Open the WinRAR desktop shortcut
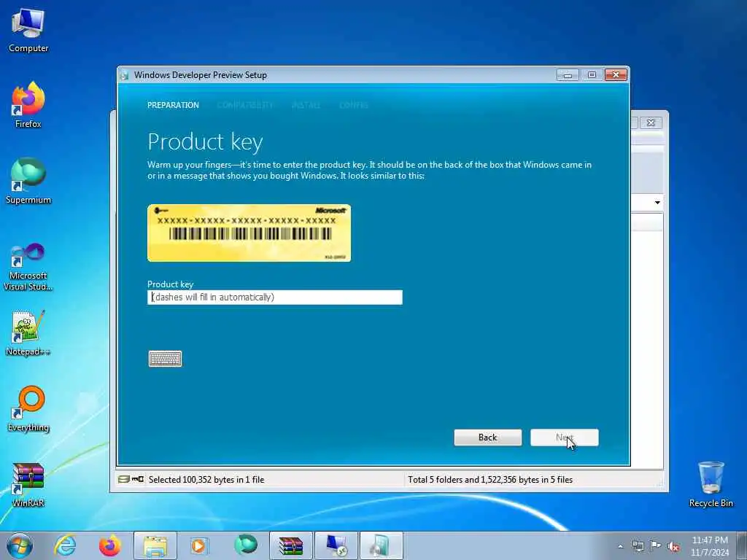The height and width of the screenshot is (560, 747). (28, 484)
